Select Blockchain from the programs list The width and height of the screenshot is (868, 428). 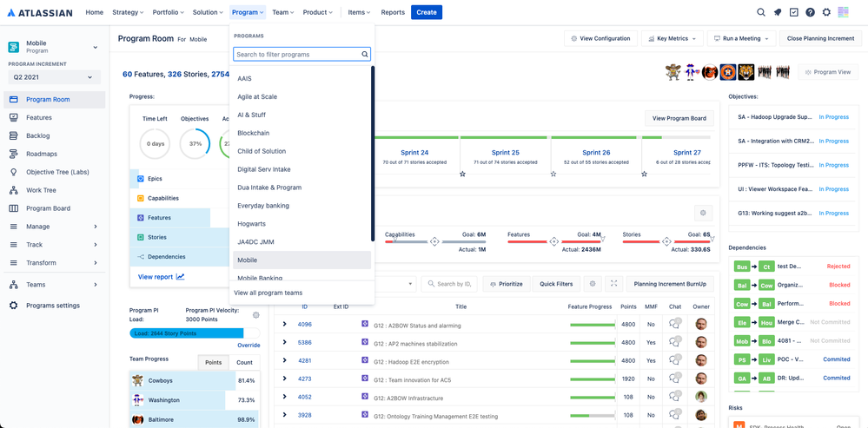(x=254, y=133)
